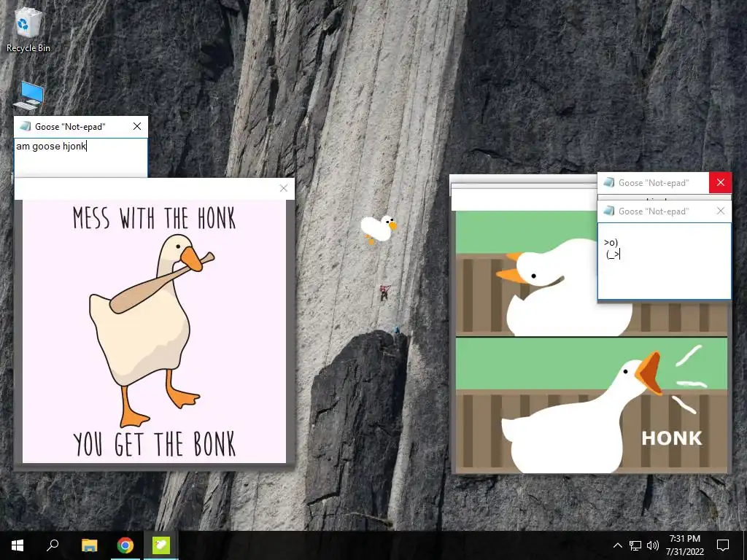Close the Mess With The Honk meme window

pyautogui.click(x=284, y=188)
